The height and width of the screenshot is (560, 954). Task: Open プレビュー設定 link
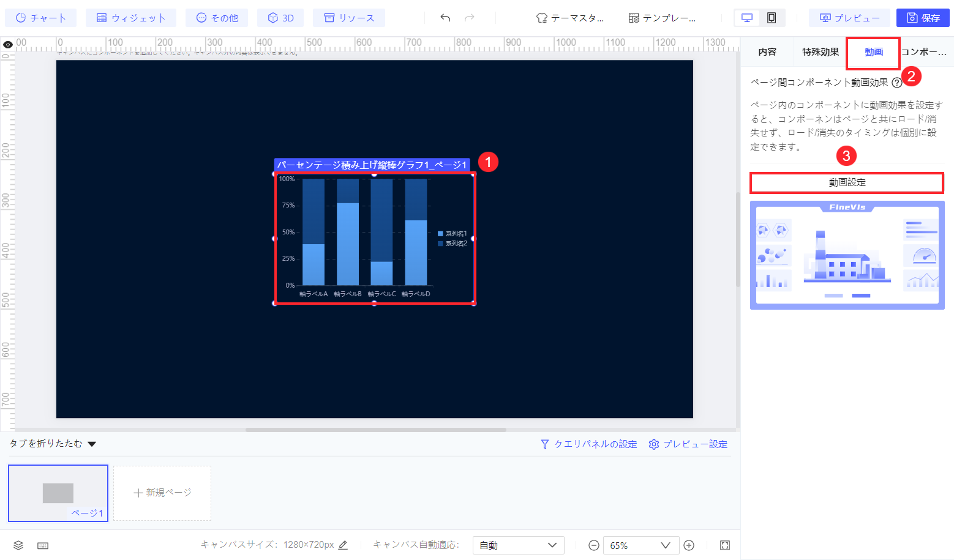tap(688, 444)
